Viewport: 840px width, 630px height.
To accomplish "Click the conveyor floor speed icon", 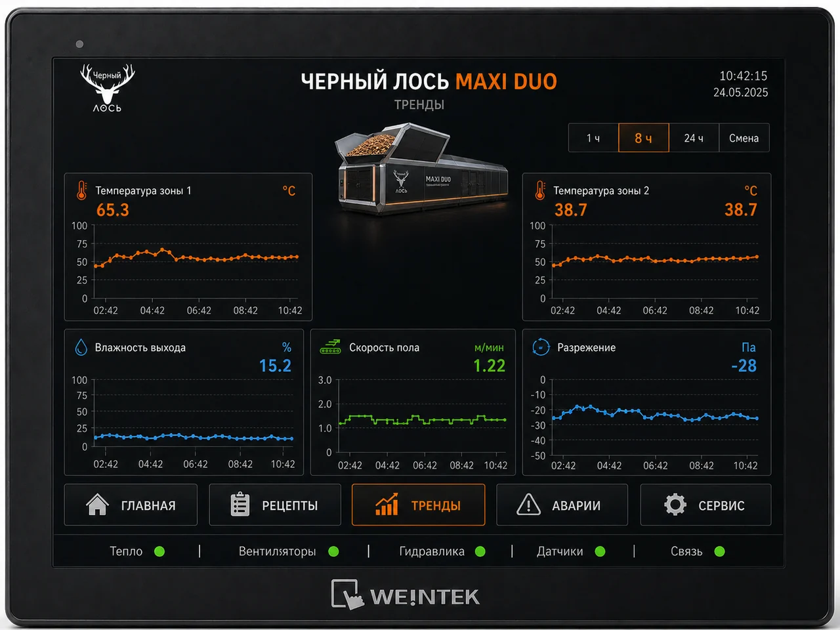I will [x=330, y=347].
